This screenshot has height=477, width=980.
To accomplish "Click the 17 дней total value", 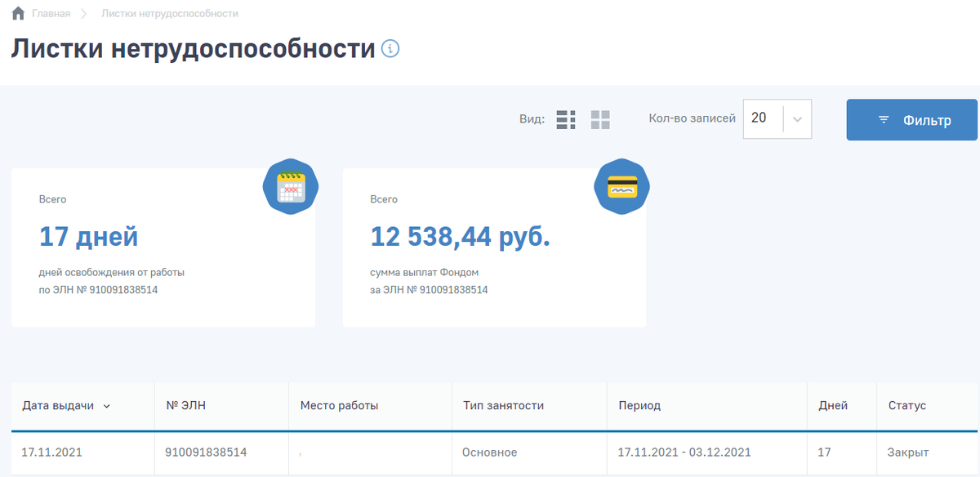I will [89, 237].
